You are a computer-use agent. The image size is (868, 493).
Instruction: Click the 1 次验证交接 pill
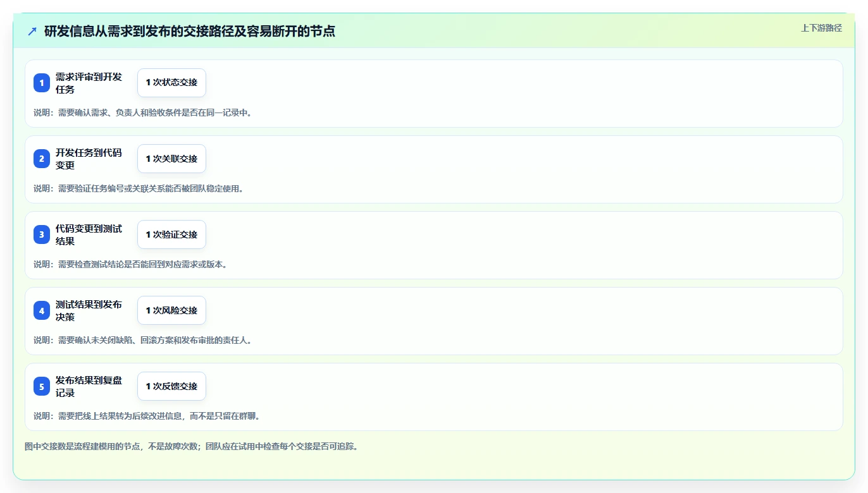click(171, 234)
